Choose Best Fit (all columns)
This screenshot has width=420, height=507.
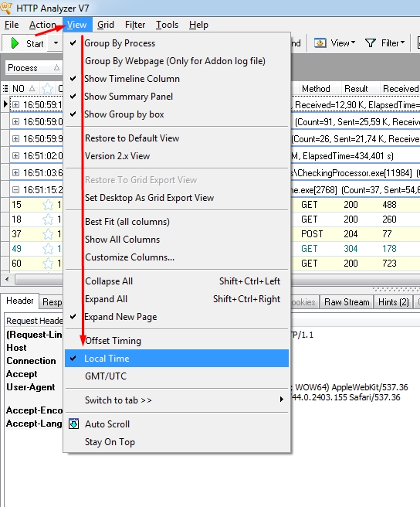(x=177, y=222)
